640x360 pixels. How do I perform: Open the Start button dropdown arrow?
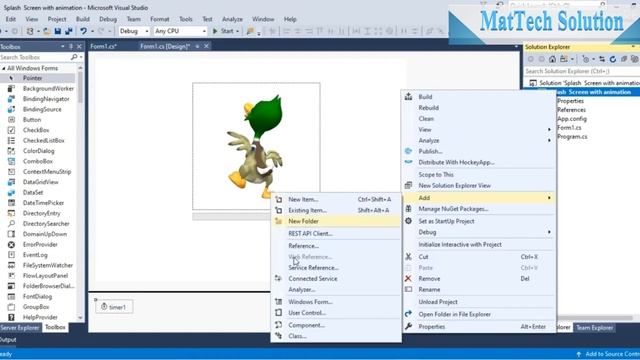tap(237, 31)
